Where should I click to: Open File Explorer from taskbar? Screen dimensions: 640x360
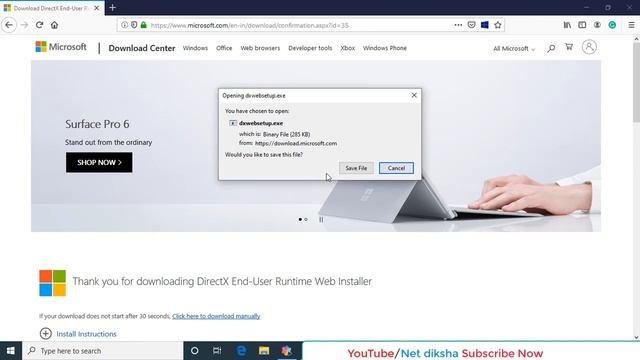264,351
